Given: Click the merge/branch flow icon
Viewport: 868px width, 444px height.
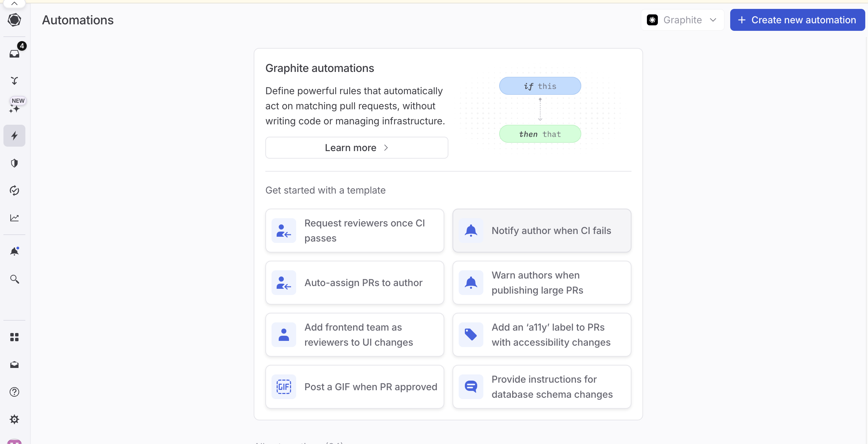Looking at the screenshot, I should (x=15, y=81).
